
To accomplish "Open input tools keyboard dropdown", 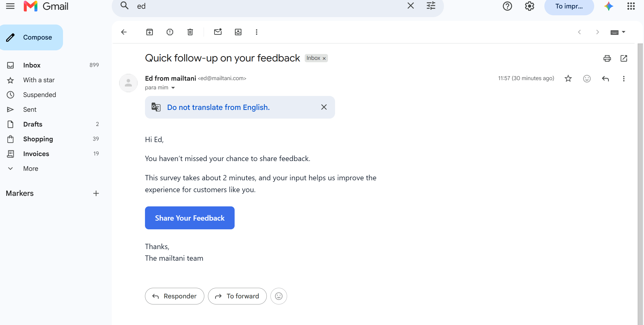I will pos(618,32).
